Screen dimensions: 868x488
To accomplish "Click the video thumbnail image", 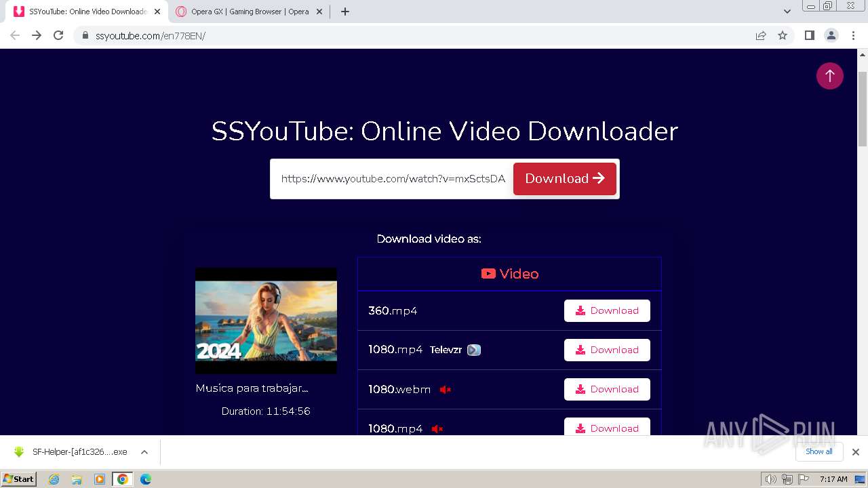I will (x=266, y=321).
